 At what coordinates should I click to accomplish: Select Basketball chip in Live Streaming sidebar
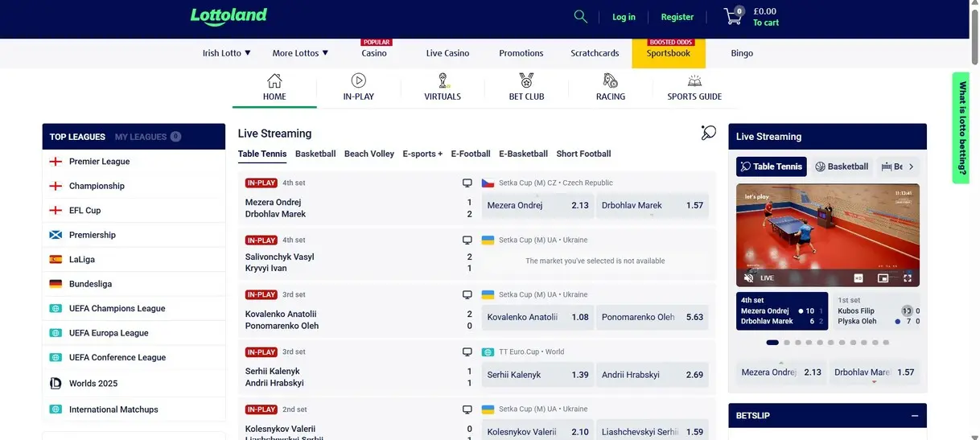tap(842, 167)
